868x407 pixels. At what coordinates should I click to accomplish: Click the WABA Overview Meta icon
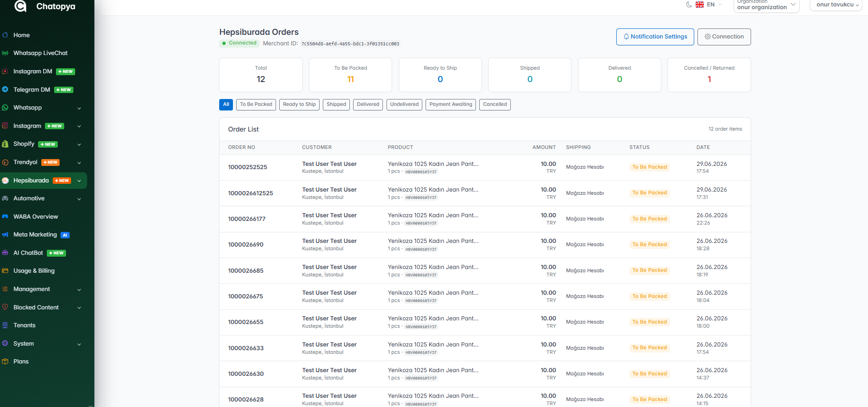coord(5,216)
